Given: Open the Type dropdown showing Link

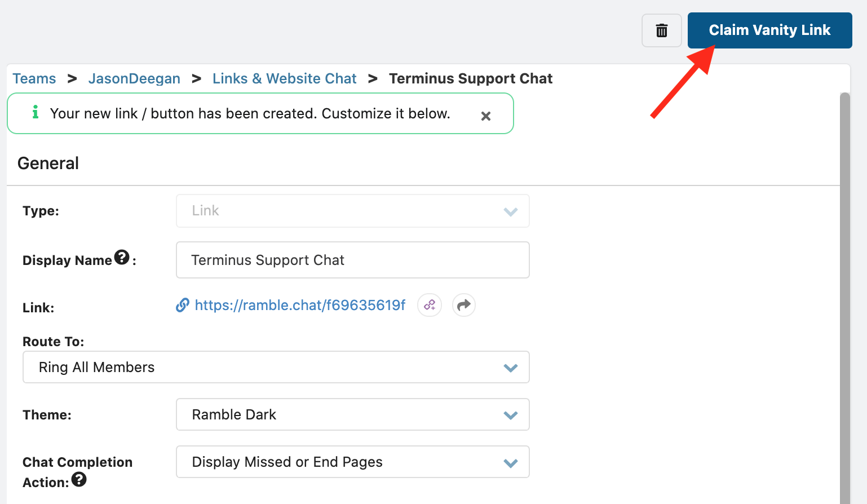Looking at the screenshot, I should (353, 211).
